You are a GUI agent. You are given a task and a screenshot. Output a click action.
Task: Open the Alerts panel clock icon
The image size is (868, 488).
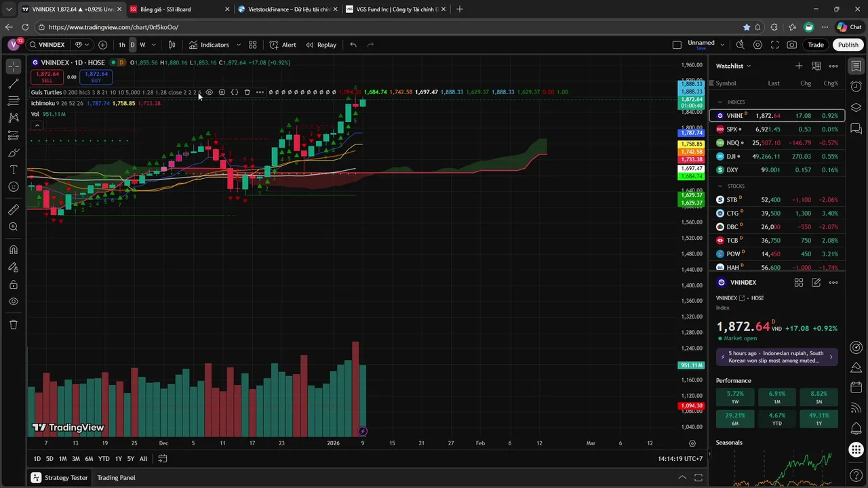(856, 87)
